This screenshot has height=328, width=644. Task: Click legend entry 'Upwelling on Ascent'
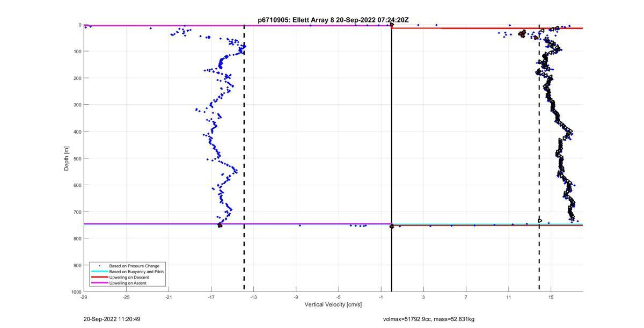pos(128,283)
